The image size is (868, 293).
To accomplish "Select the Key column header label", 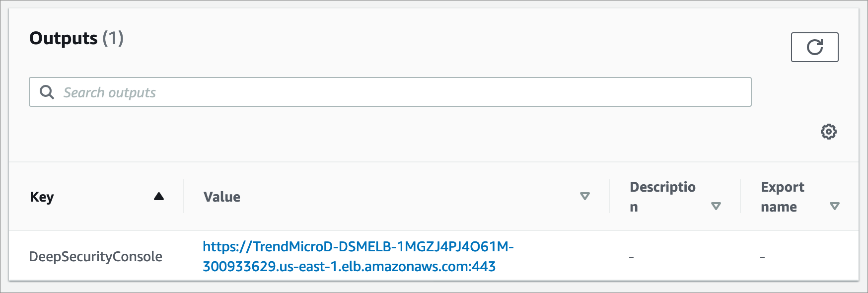I will point(42,197).
